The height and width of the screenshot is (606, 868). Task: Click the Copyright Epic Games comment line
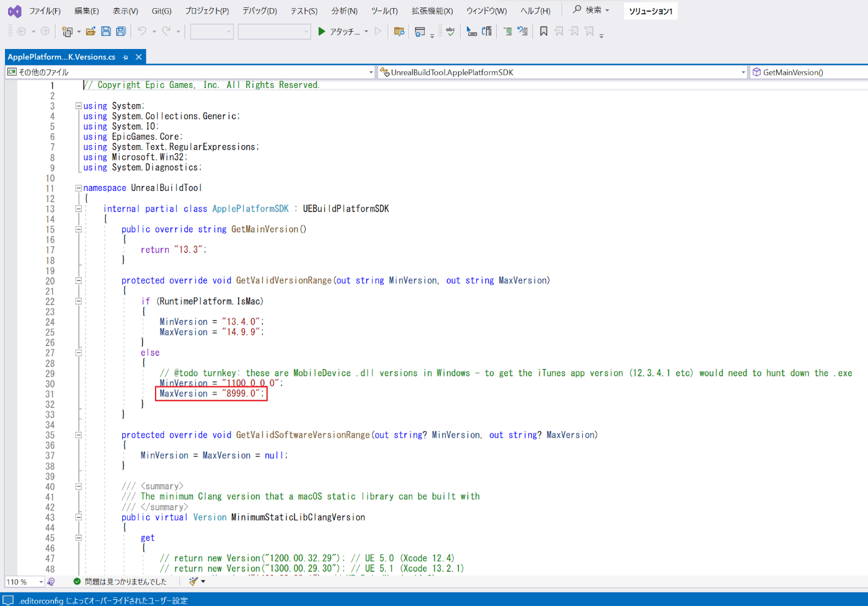tap(202, 85)
